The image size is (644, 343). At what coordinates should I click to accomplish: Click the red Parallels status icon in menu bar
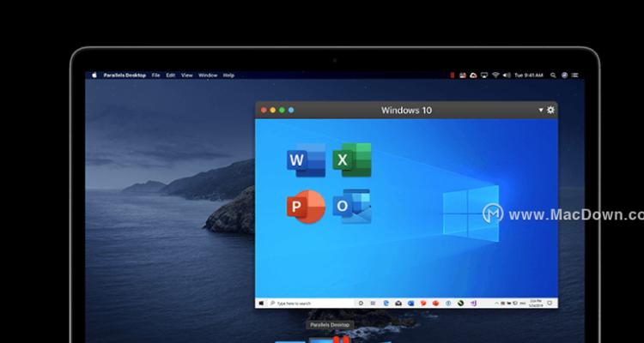point(453,75)
